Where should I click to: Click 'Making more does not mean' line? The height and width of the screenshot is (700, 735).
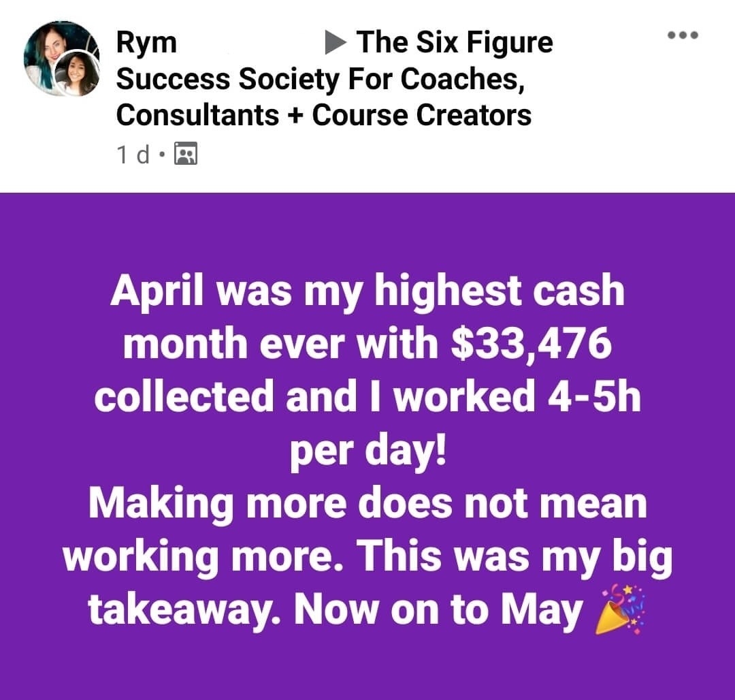367,503
